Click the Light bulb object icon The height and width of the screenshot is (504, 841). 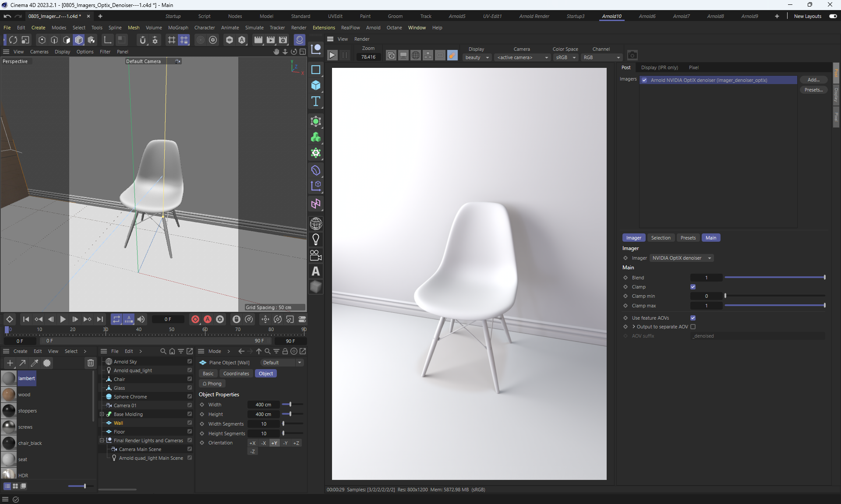[316, 240]
